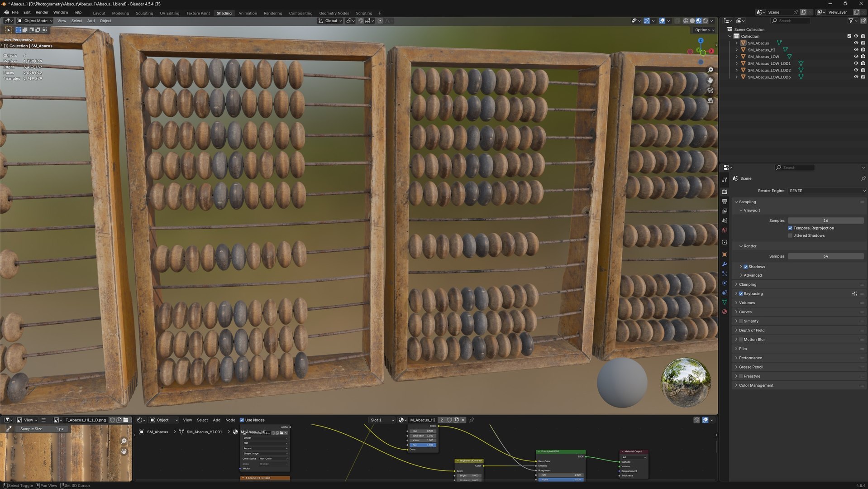This screenshot has height=489, width=868.
Task: Expand SM_Abacus_LOW in the outliner
Action: pyautogui.click(x=736, y=57)
